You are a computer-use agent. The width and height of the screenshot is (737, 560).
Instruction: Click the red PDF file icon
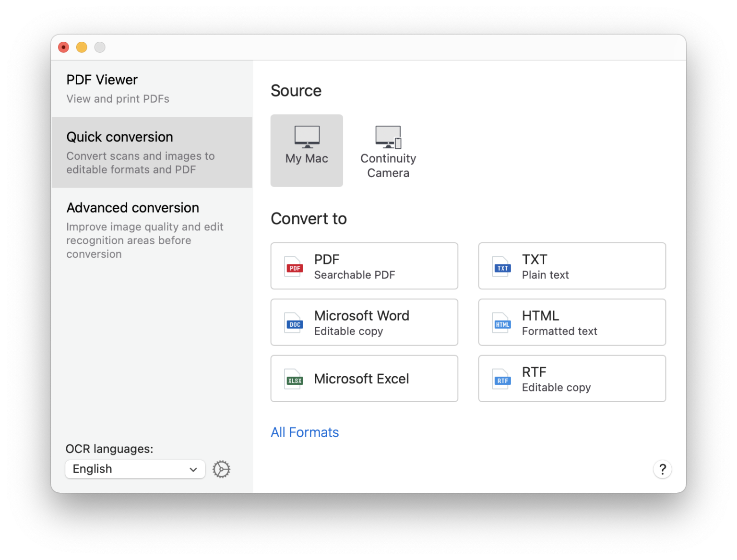pos(294,267)
